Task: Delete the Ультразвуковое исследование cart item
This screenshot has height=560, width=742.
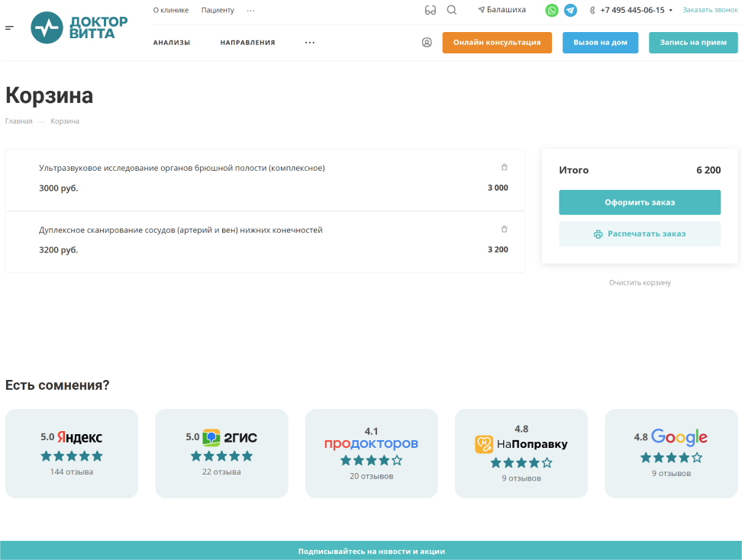Action: pyautogui.click(x=505, y=167)
